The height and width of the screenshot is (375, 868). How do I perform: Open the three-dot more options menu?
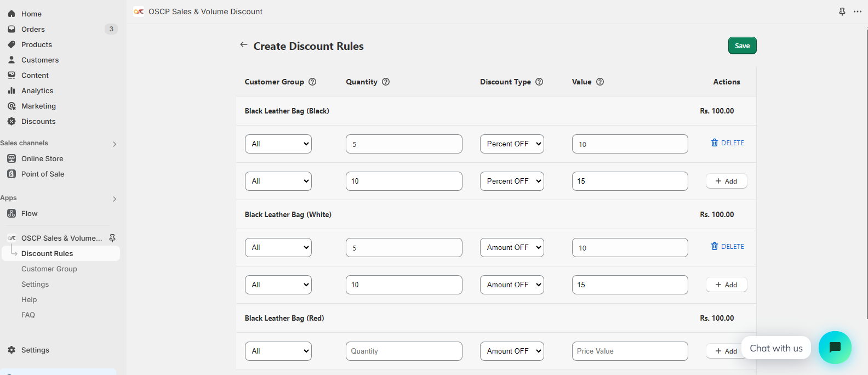858,12
